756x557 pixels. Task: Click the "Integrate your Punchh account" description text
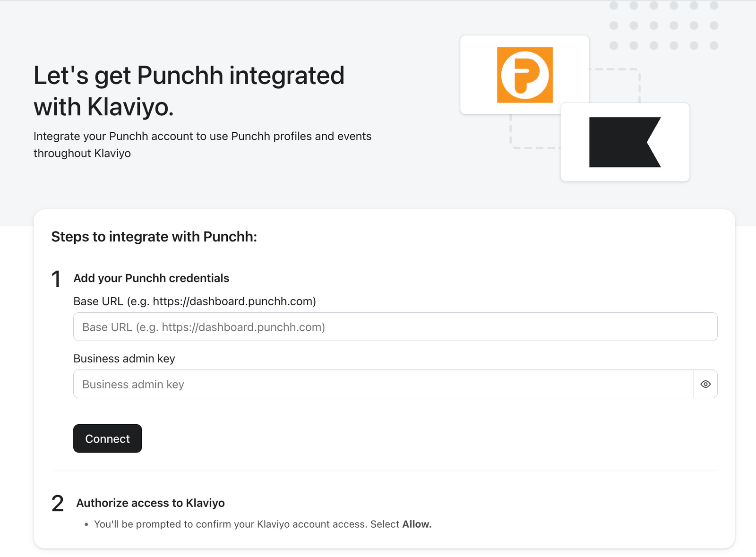click(202, 145)
